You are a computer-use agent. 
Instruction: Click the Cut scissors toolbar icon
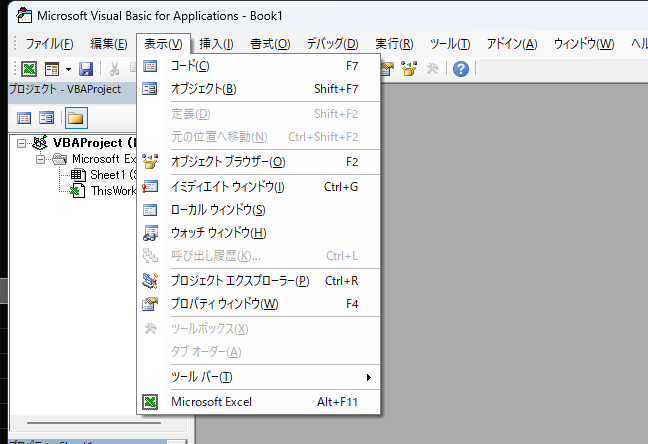[x=114, y=69]
